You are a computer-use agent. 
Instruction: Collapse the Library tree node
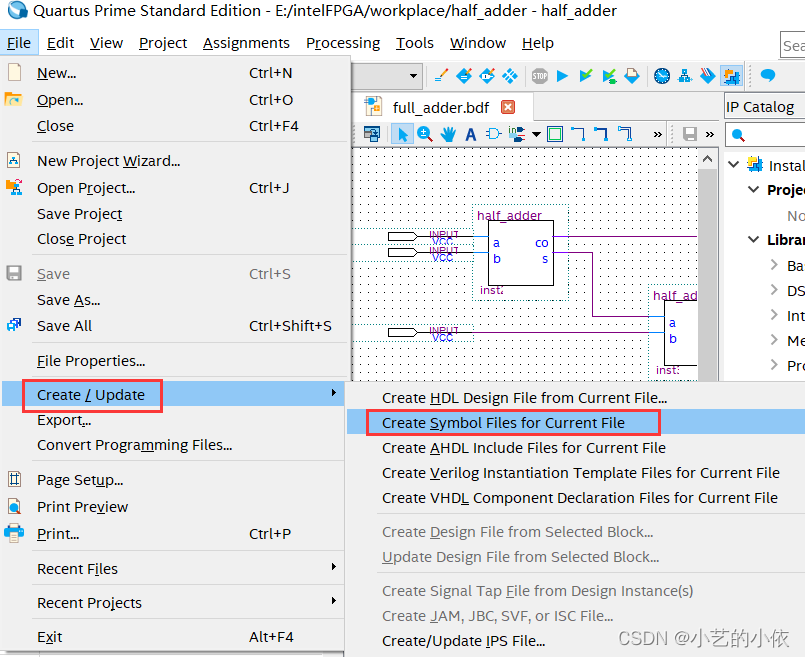754,239
